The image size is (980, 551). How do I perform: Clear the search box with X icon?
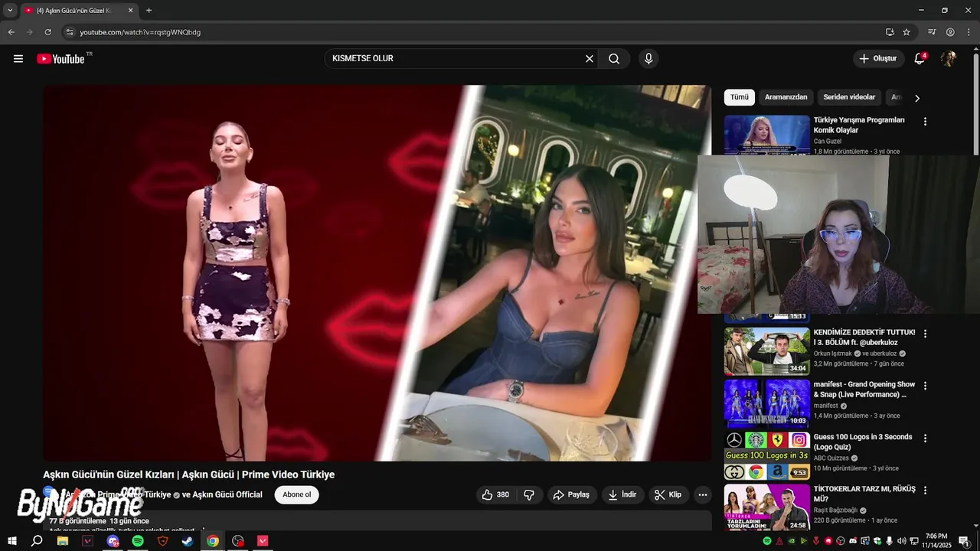point(590,59)
